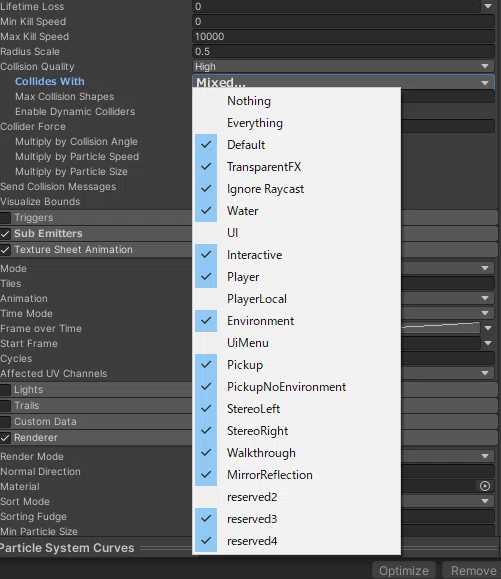Select Everything in the layer mask menu
The height and width of the screenshot is (579, 501).
tap(296, 123)
